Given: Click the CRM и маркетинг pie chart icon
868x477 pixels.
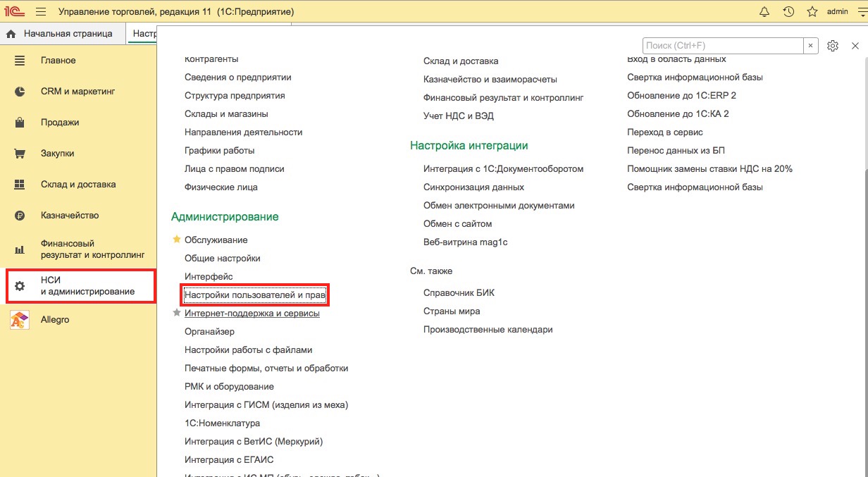Looking at the screenshot, I should pos(20,92).
